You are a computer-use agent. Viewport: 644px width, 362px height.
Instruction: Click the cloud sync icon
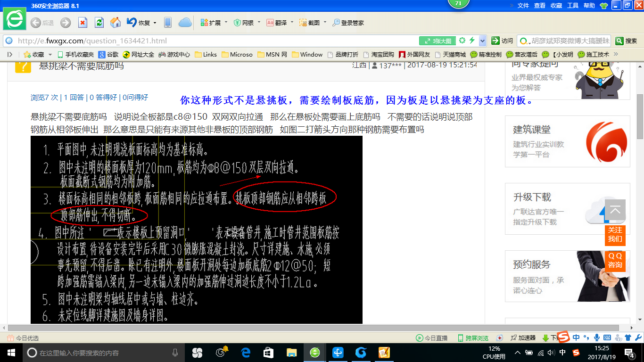[185, 22]
